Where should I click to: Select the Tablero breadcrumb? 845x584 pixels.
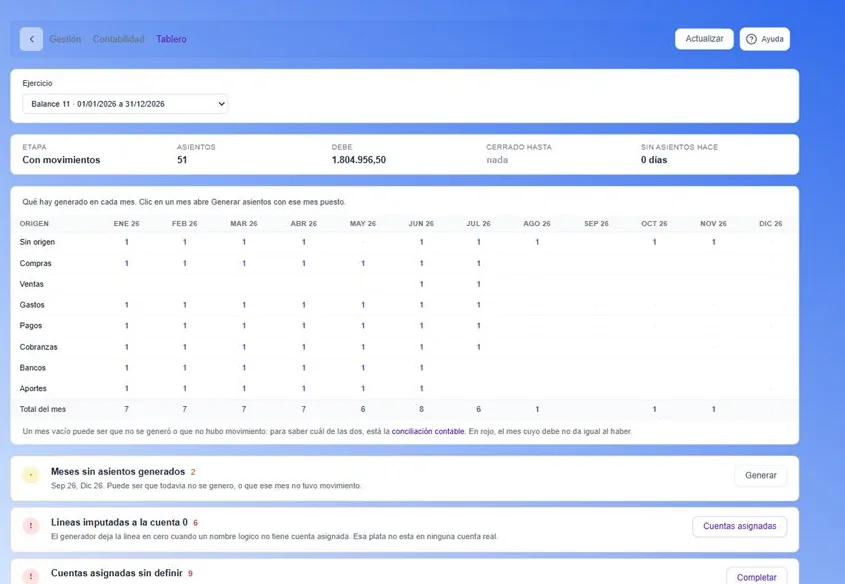click(x=171, y=39)
